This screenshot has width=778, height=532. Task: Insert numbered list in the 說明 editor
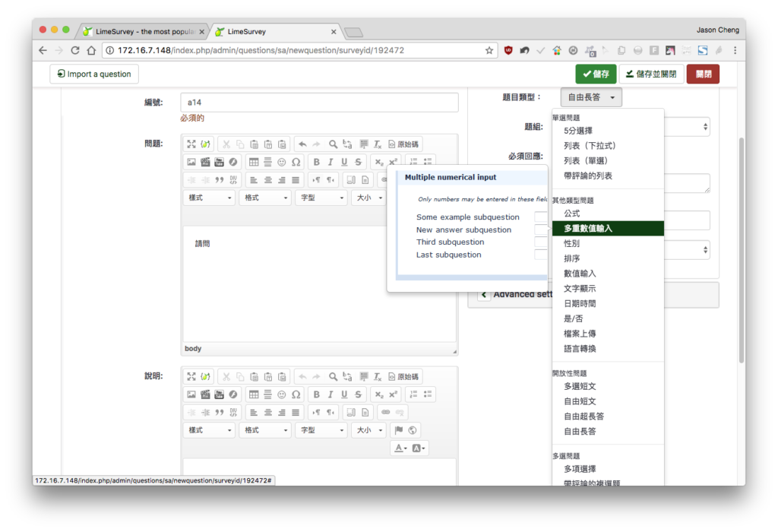point(413,394)
